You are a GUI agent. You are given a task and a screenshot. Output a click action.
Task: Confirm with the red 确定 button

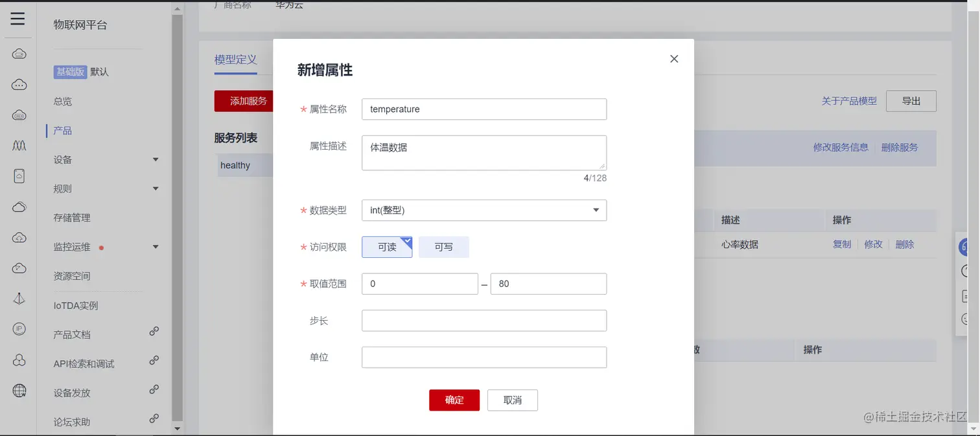[x=454, y=400]
